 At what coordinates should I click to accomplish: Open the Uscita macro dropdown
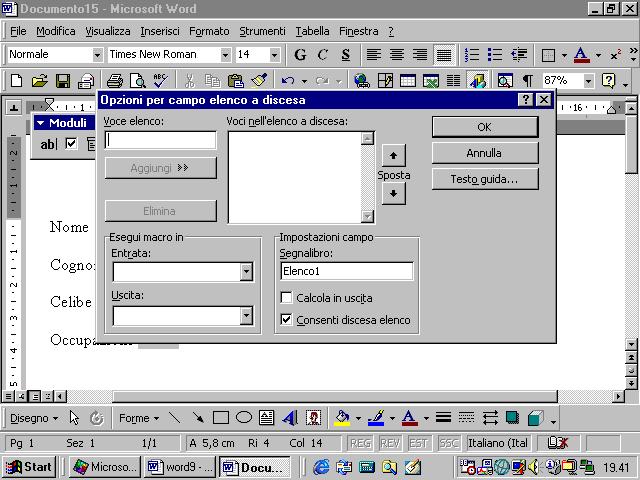coord(246,316)
